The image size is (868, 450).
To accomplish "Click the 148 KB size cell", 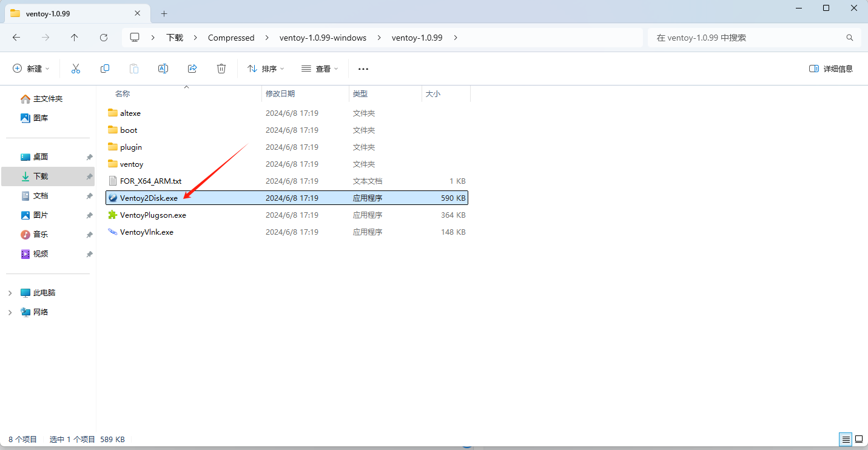I will 453,232.
